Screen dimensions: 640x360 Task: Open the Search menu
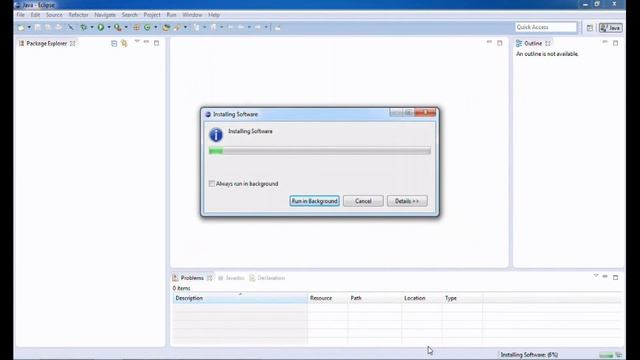tap(130, 15)
